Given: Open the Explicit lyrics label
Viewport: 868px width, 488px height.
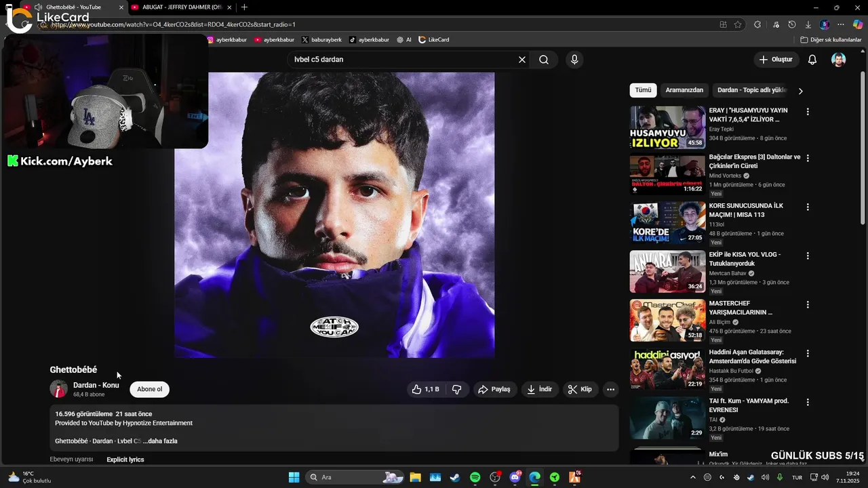Looking at the screenshot, I should tap(125, 460).
